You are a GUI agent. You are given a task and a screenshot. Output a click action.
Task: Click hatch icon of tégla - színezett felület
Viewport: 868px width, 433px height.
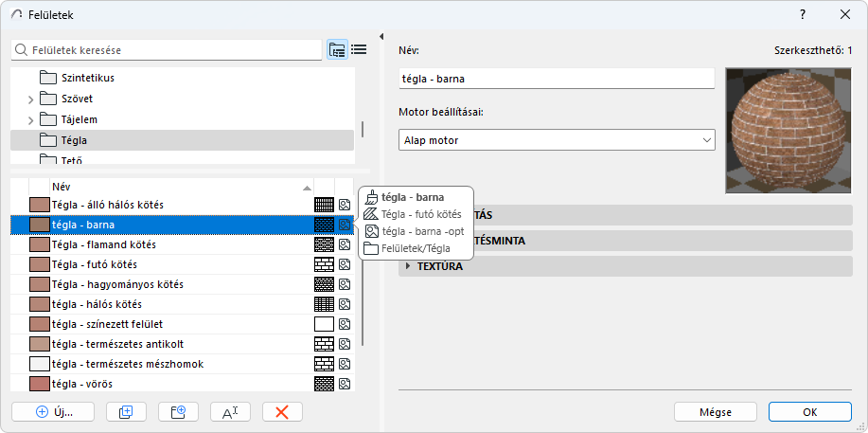click(x=324, y=324)
